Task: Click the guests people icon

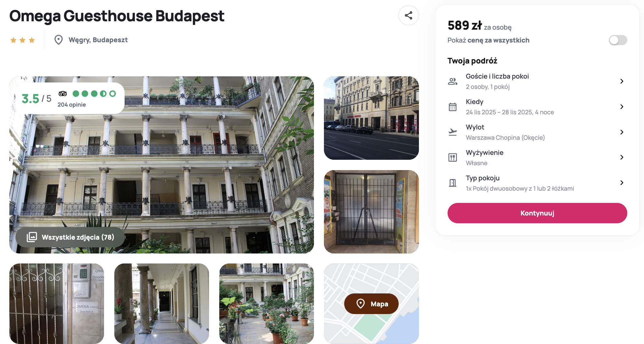Action: coord(452,81)
